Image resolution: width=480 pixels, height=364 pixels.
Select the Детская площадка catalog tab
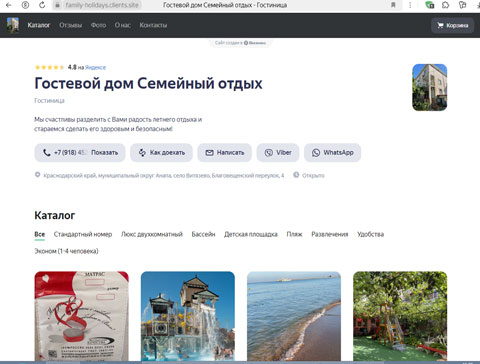point(251,234)
